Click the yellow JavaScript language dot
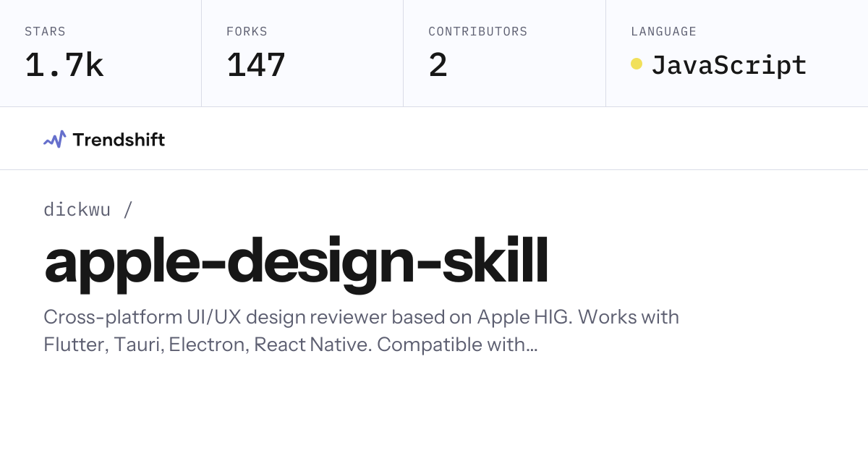The height and width of the screenshot is (456, 868). (x=637, y=64)
